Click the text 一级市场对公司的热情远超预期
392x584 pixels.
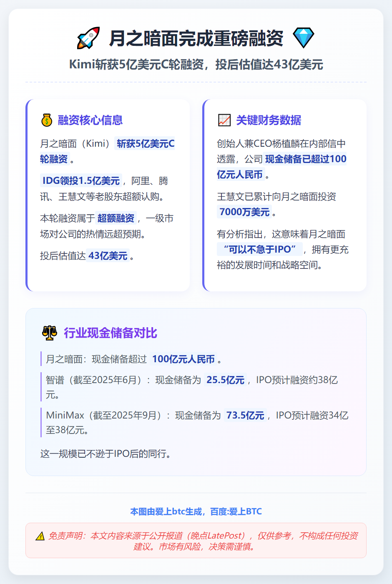point(107,226)
